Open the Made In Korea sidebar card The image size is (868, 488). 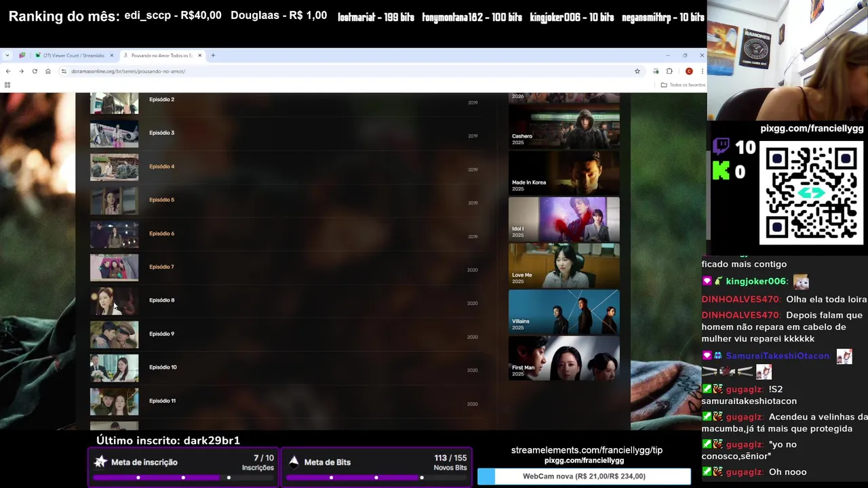click(x=564, y=173)
